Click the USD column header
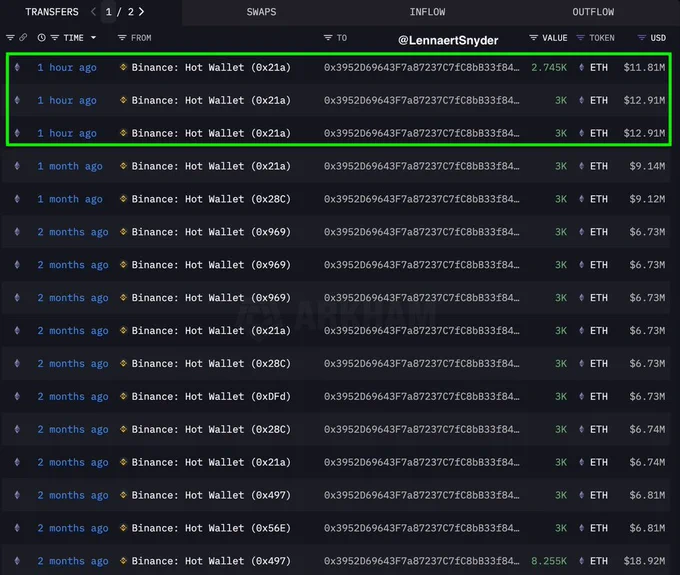 658,38
